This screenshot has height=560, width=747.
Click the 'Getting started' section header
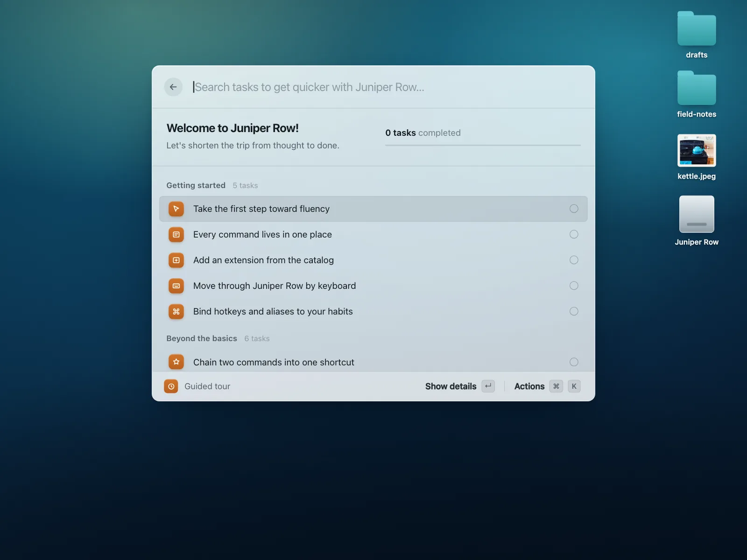(x=196, y=185)
